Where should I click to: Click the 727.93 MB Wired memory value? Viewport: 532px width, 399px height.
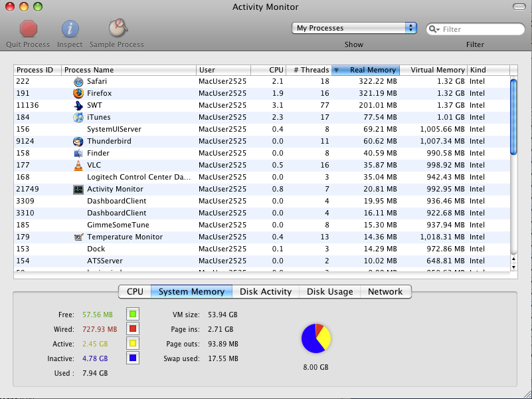point(100,329)
